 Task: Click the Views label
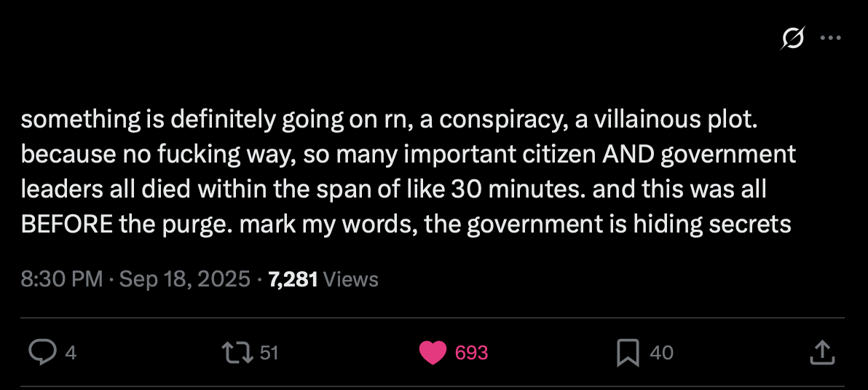point(350,279)
